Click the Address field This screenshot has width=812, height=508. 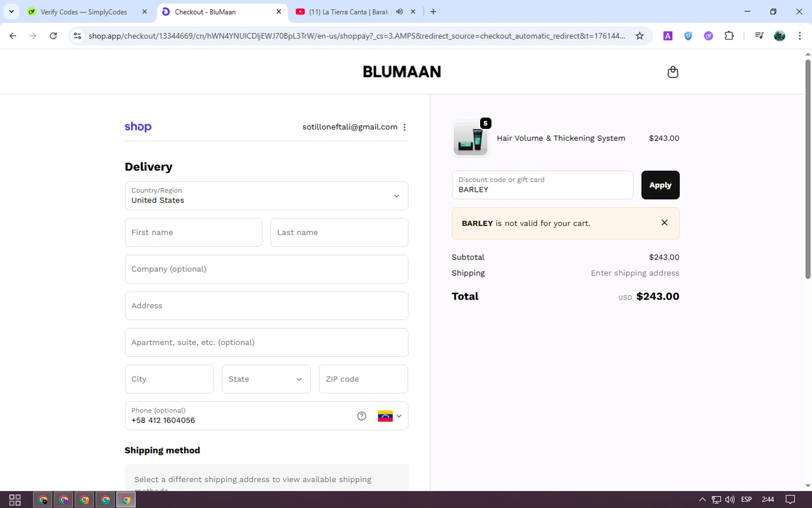coord(266,306)
